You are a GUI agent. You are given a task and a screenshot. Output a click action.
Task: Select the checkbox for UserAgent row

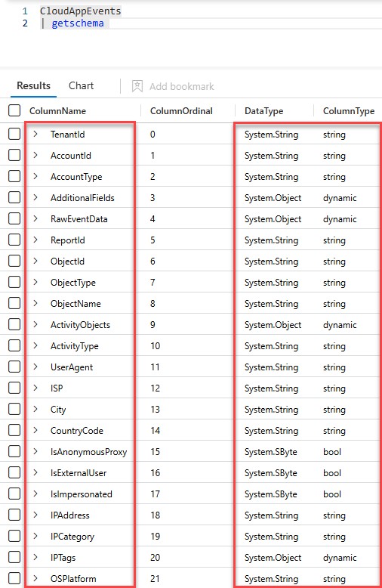click(14, 367)
